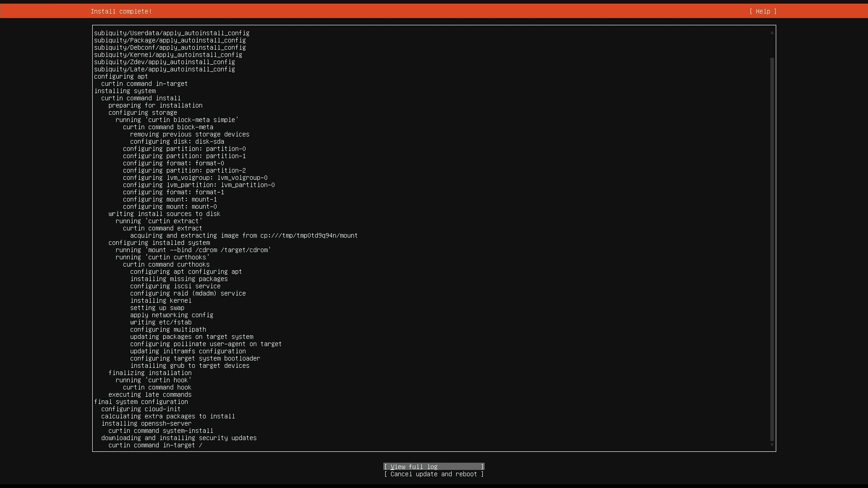Click the scrollbar down arrow
Viewport: 868px width, 488px height.
[x=771, y=445]
